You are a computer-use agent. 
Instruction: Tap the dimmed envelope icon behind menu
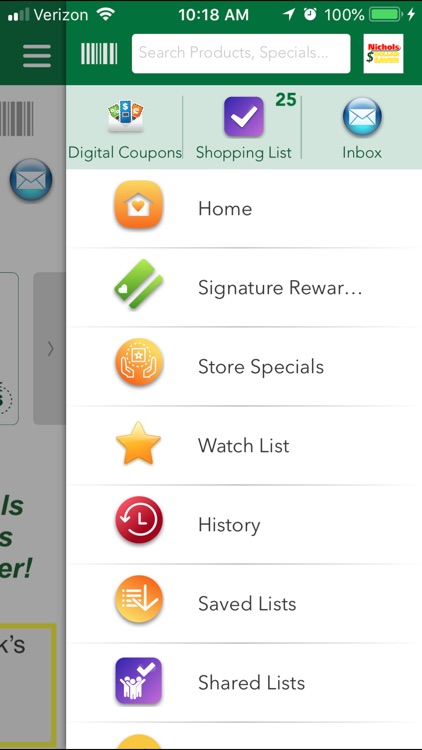click(x=31, y=180)
